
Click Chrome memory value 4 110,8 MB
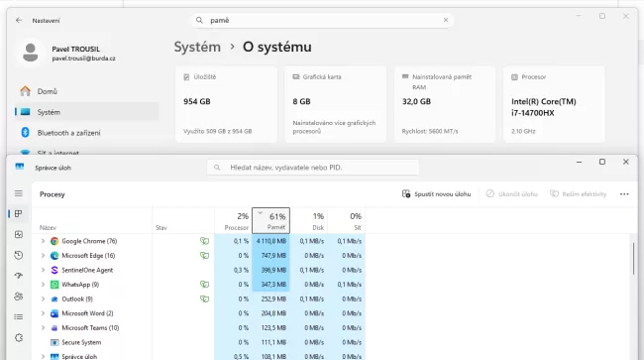271,241
